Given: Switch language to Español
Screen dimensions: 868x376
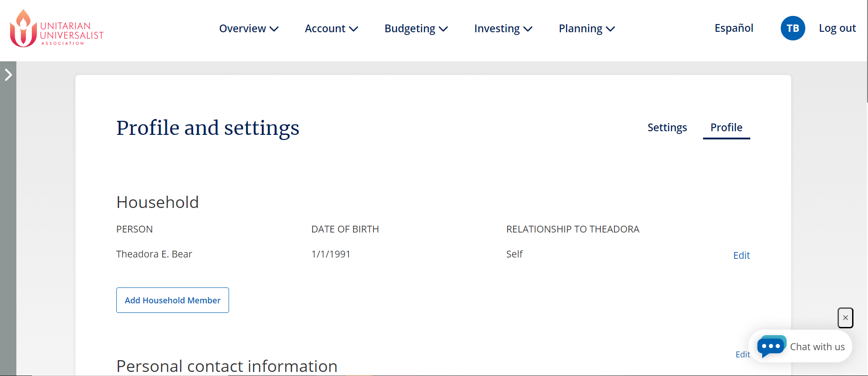Looking at the screenshot, I should pyautogui.click(x=733, y=28).
